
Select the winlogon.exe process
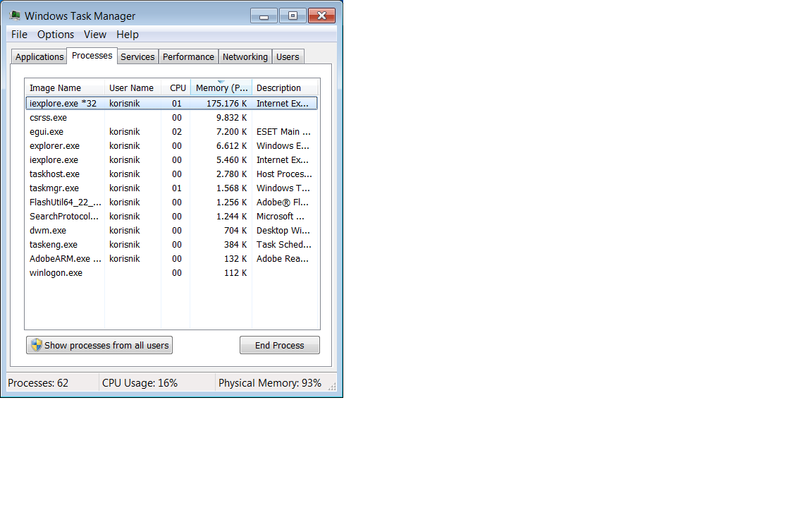tap(171, 272)
